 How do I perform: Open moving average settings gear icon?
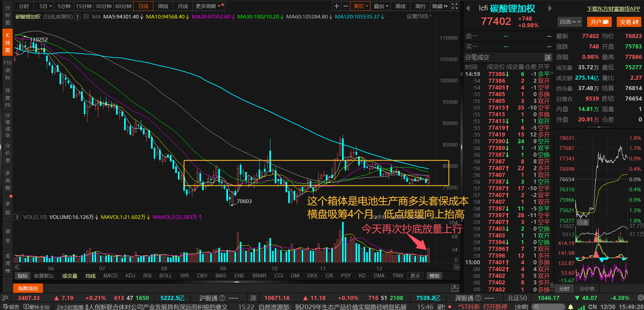pyautogui.click(x=86, y=16)
